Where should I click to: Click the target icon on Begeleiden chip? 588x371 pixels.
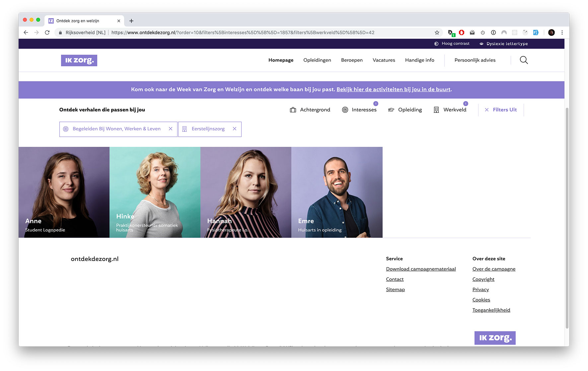point(66,129)
